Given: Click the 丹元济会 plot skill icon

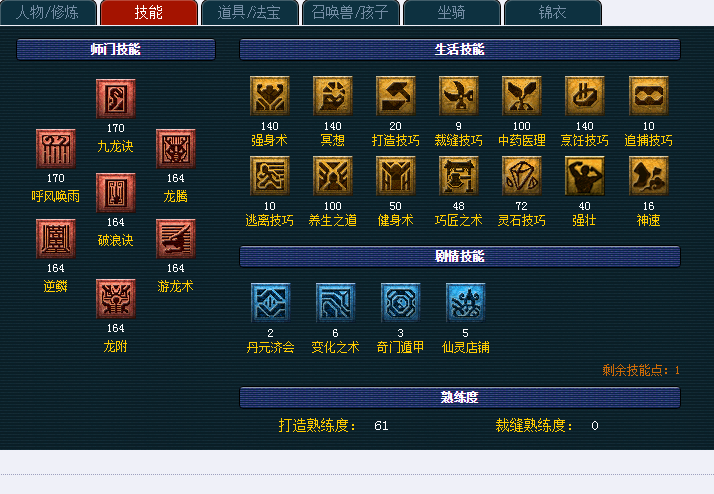Looking at the screenshot, I should click(270, 303).
